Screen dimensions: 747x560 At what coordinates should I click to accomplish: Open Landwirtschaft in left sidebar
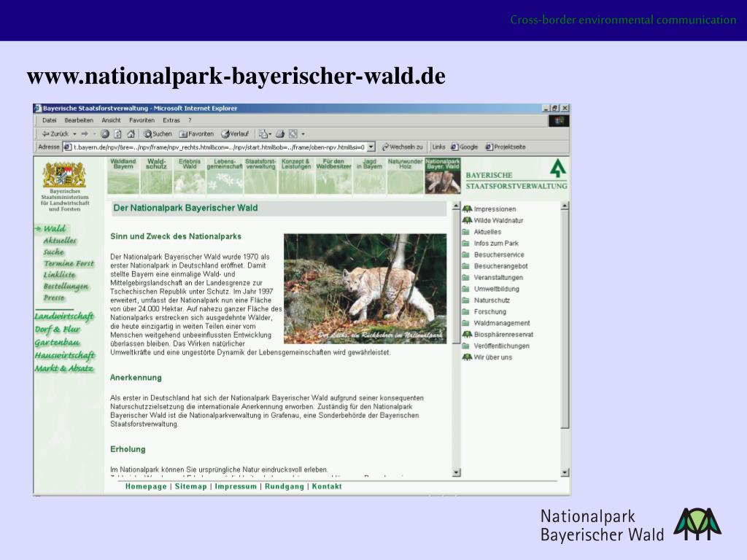tap(64, 316)
